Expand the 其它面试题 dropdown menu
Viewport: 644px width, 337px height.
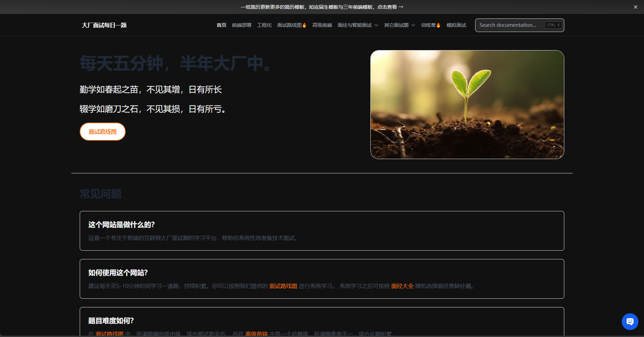click(399, 25)
